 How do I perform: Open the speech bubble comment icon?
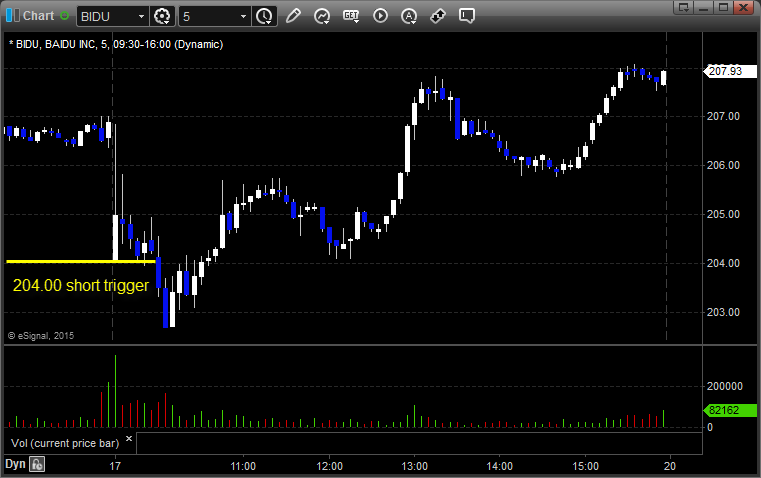click(467, 16)
